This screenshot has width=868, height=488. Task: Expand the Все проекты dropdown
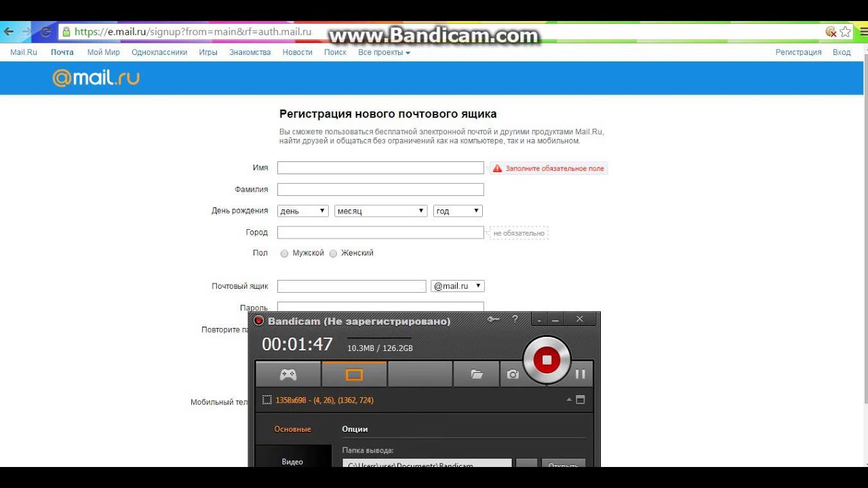(384, 52)
